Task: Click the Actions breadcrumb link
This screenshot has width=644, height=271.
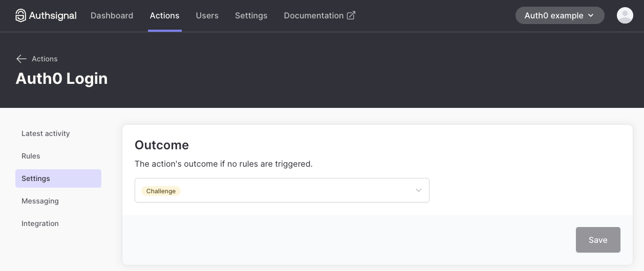Action: pos(45,59)
